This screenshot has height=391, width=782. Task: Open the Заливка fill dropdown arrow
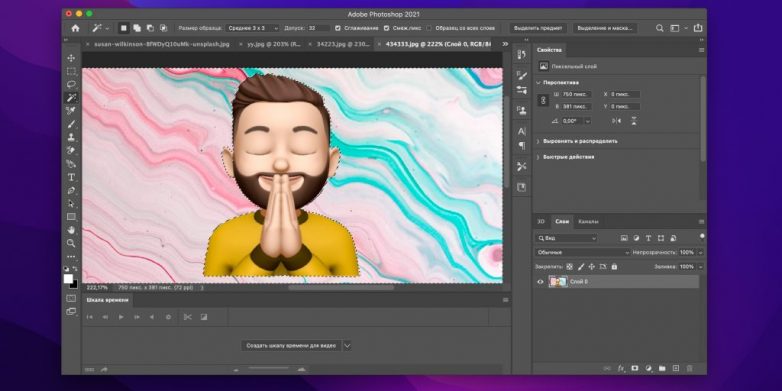coord(700,267)
